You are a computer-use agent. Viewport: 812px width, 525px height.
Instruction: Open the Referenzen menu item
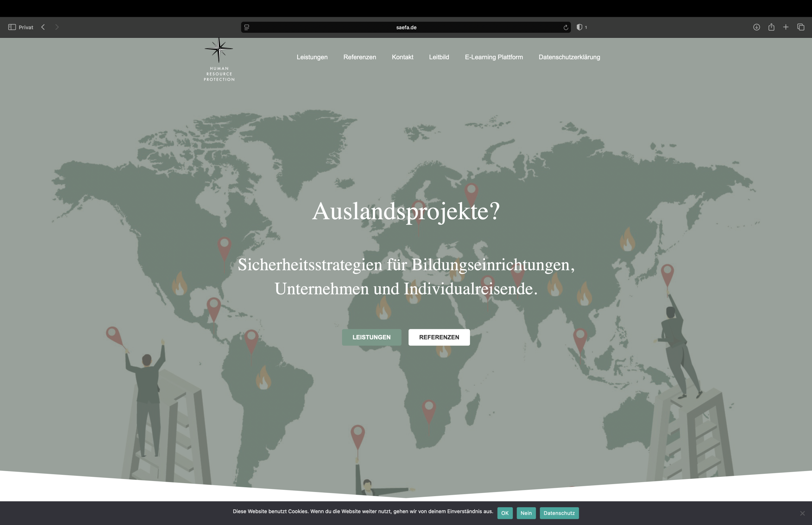[x=360, y=57]
